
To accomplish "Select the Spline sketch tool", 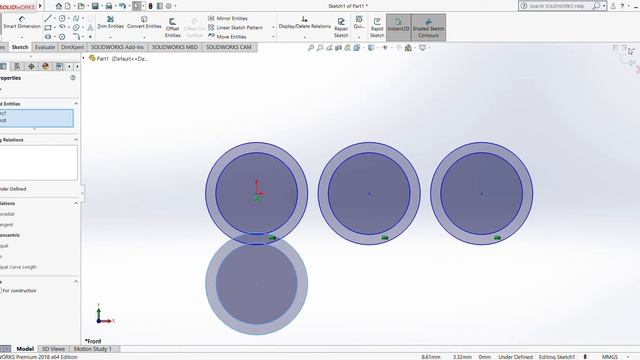I will 76,18.
